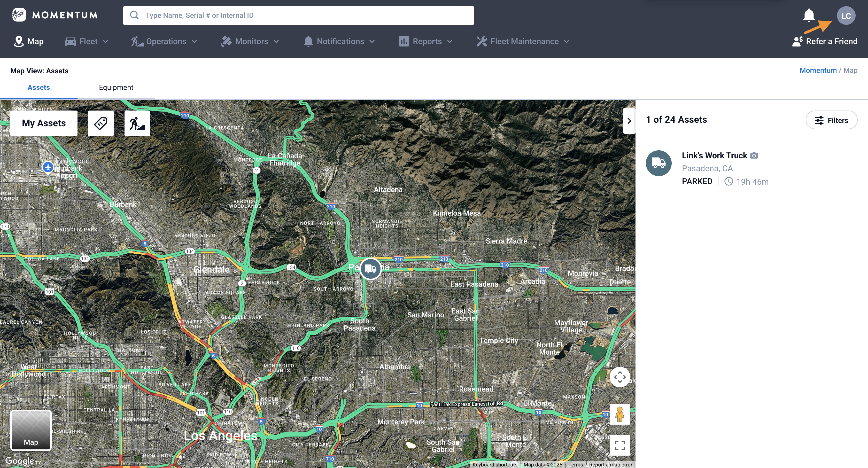Select the Map navigation item
Screen dimensions: 868x468
click(x=29, y=41)
